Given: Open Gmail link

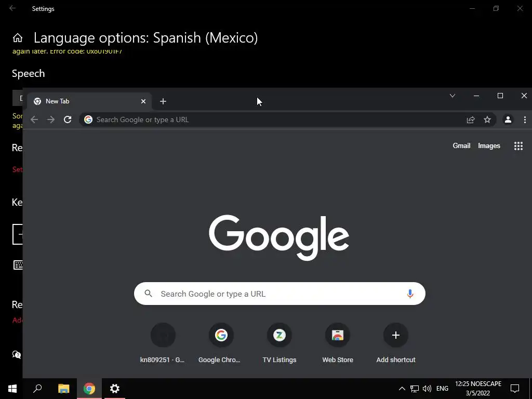Looking at the screenshot, I should coord(461,145).
